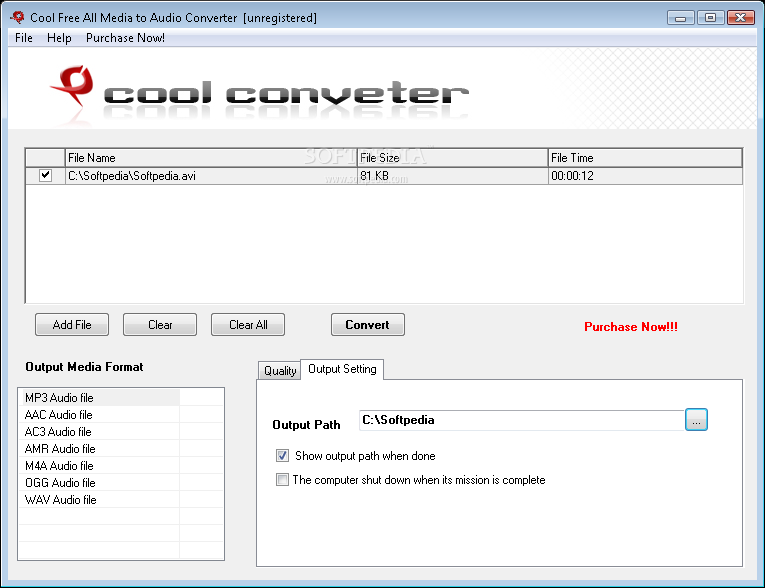Switch to the Quality tab

(x=280, y=370)
